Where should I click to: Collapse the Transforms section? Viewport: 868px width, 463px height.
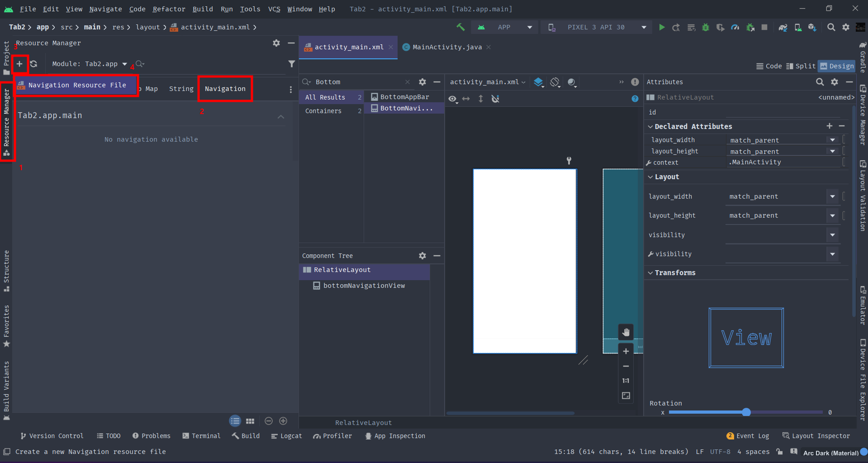point(650,273)
